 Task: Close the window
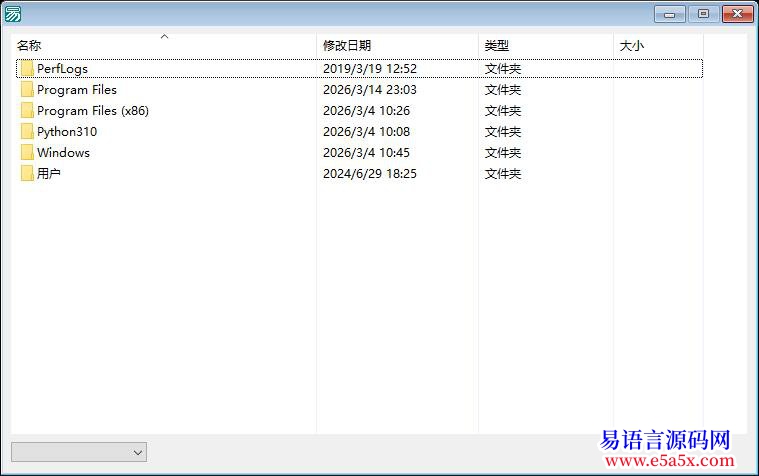(737, 14)
